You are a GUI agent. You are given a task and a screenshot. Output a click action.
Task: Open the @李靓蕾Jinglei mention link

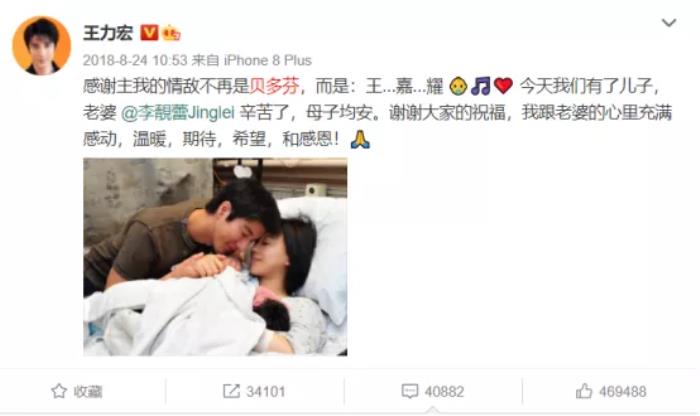click(x=178, y=113)
